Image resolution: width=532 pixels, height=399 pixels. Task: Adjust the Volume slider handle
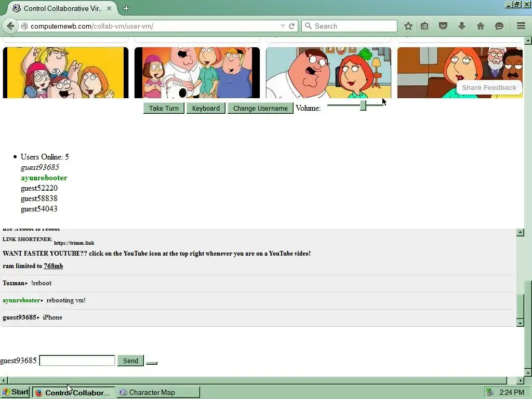(x=363, y=105)
